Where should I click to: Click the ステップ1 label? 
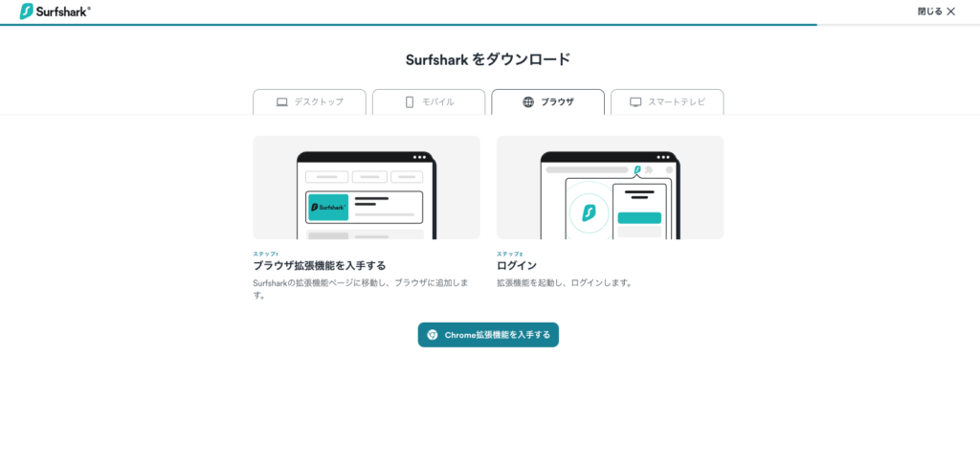point(266,254)
